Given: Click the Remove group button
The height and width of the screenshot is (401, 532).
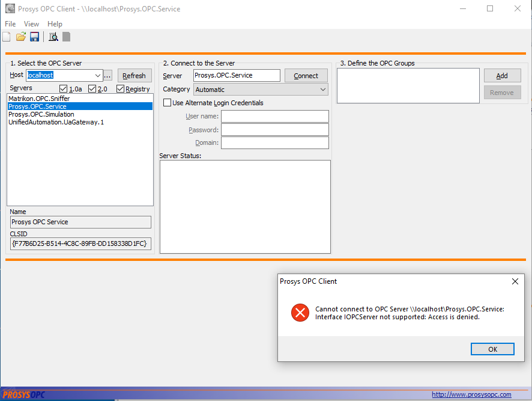Looking at the screenshot, I should click(x=502, y=93).
